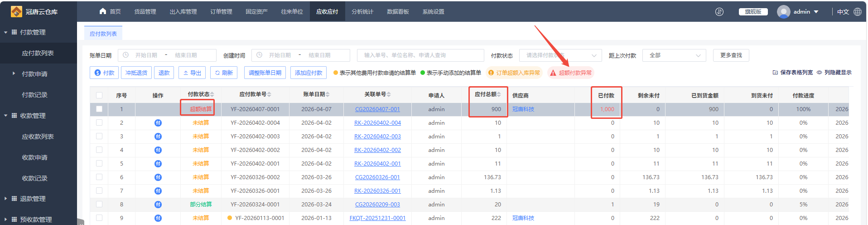Collapse the 收款管理 sidebar group
The width and height of the screenshot is (868, 225).
pyautogui.click(x=39, y=116)
